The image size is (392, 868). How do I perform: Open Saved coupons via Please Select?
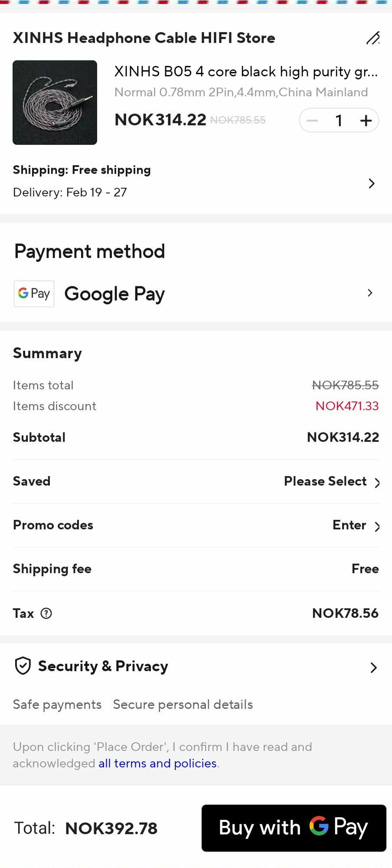pos(332,481)
